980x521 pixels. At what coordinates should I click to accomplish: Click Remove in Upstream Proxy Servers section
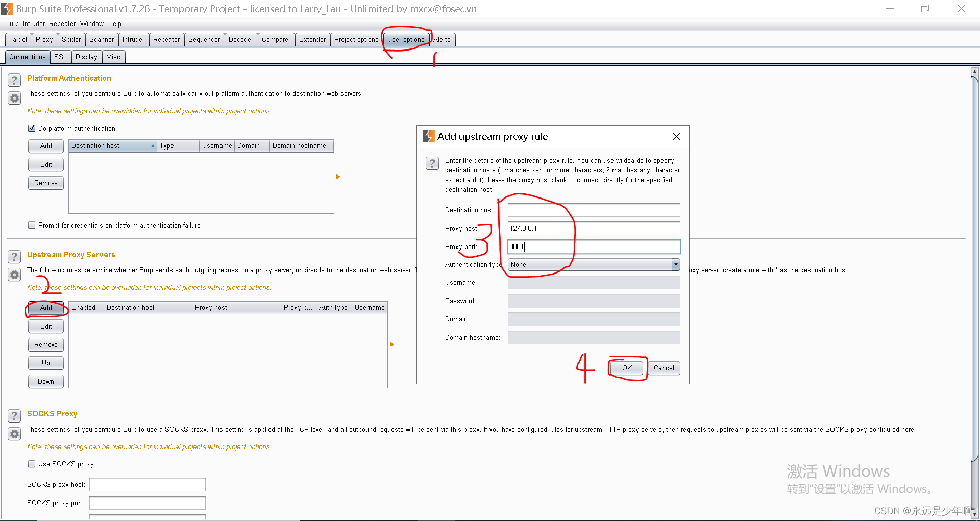pyautogui.click(x=46, y=344)
